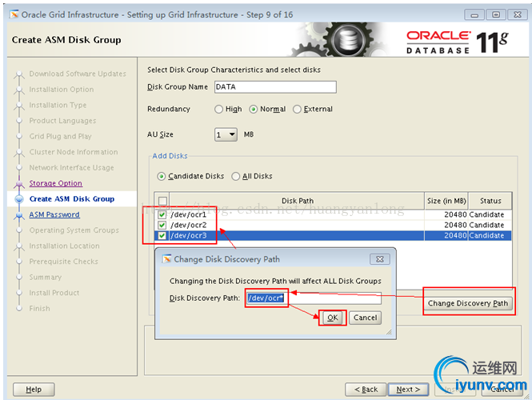Viewport: 532px width, 400px height.
Task: Click Network Interface Usage step
Action: point(71,167)
